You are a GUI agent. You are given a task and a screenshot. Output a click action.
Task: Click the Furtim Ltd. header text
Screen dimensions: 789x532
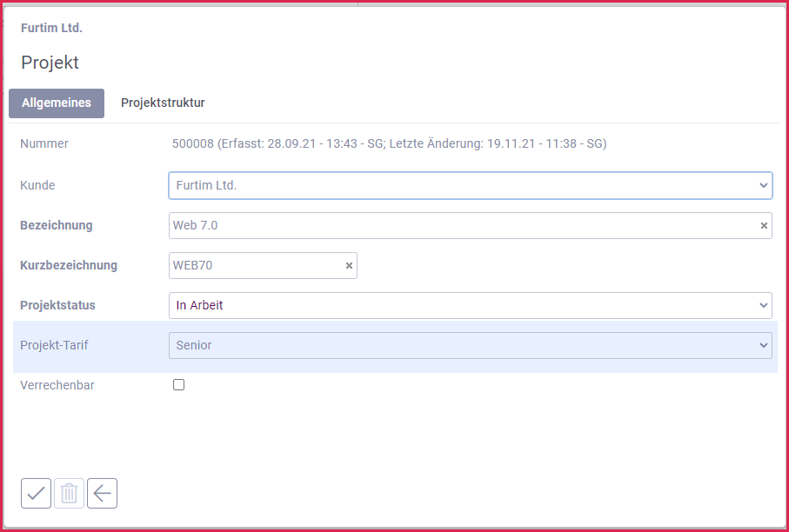pyautogui.click(x=51, y=28)
